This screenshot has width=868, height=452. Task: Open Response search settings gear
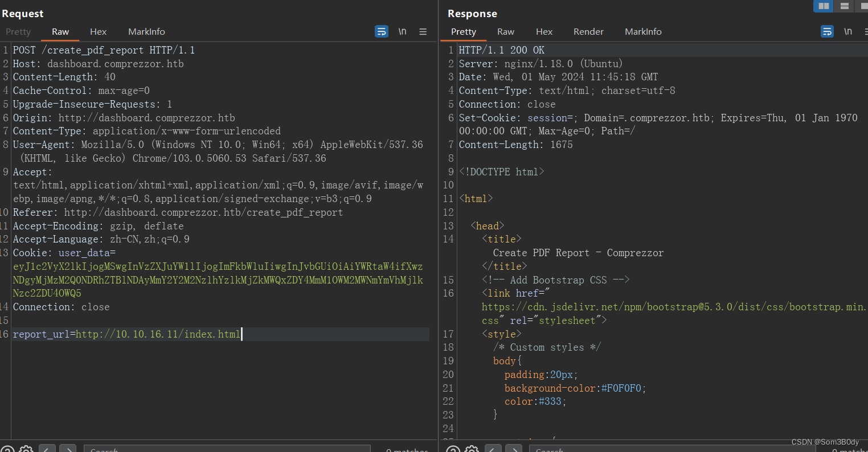(x=472, y=449)
